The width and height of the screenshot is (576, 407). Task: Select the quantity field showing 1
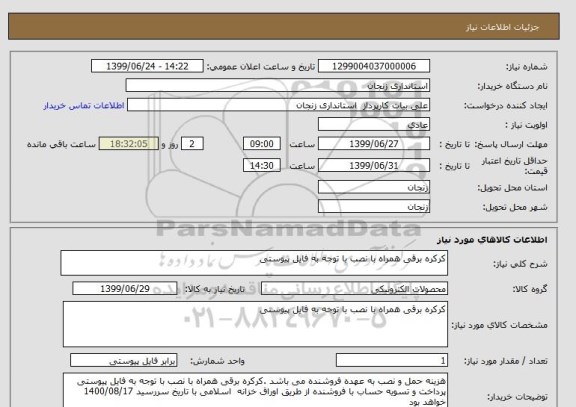[392, 361]
